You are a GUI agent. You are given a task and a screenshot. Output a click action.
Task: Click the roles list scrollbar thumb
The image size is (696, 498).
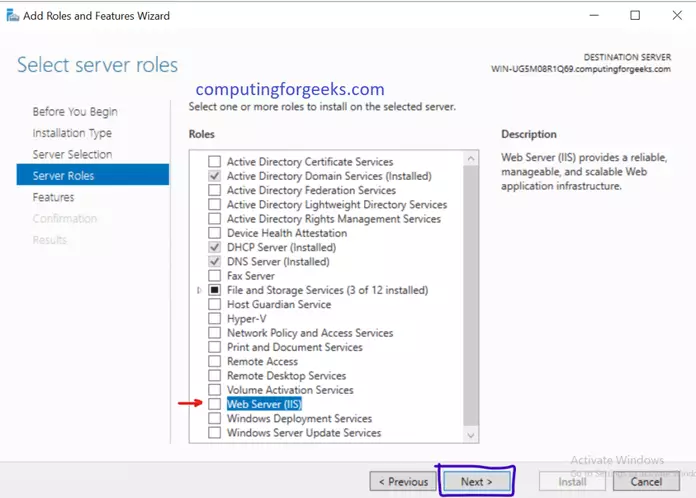471,296
